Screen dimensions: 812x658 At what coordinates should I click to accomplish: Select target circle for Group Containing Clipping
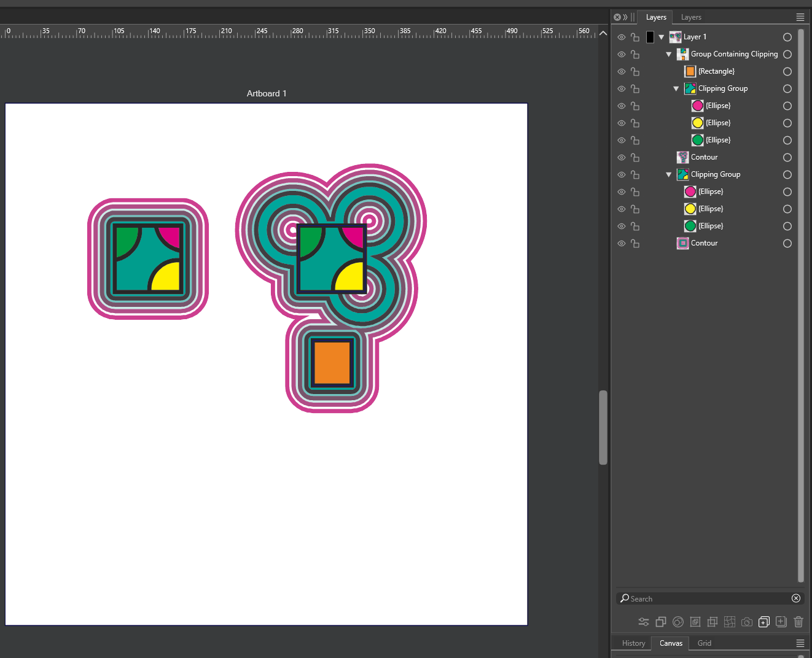pos(787,55)
